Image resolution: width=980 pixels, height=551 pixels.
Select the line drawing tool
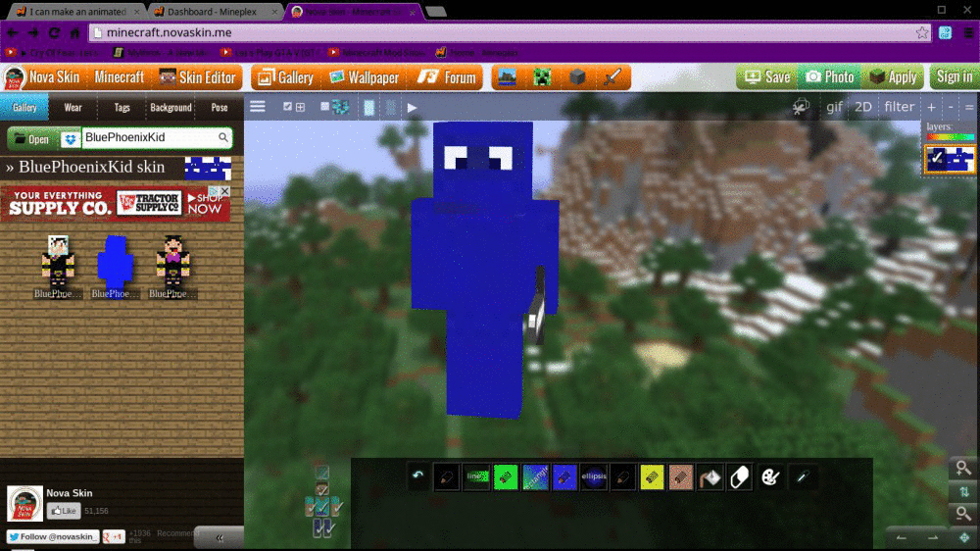tap(476, 476)
